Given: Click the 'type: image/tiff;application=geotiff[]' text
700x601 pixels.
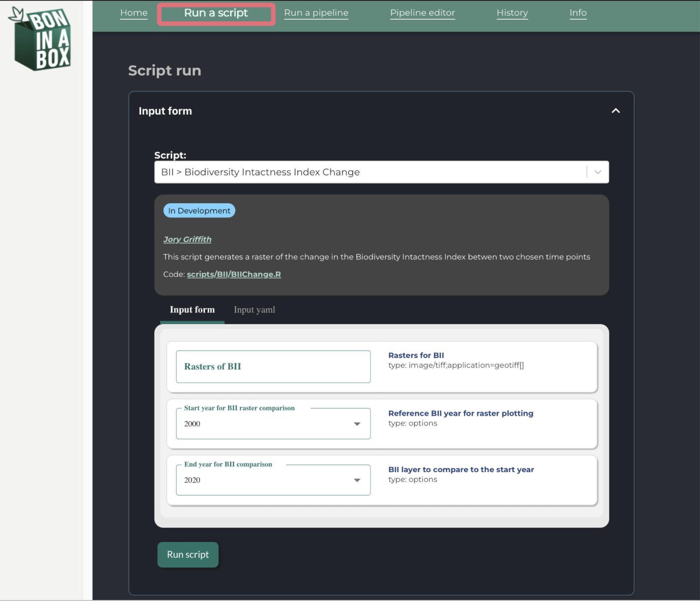Looking at the screenshot, I should [x=456, y=365].
